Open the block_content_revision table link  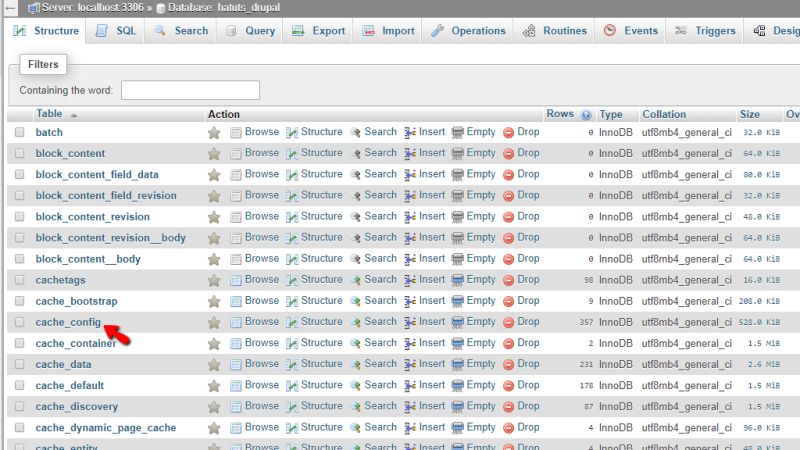[93, 217]
